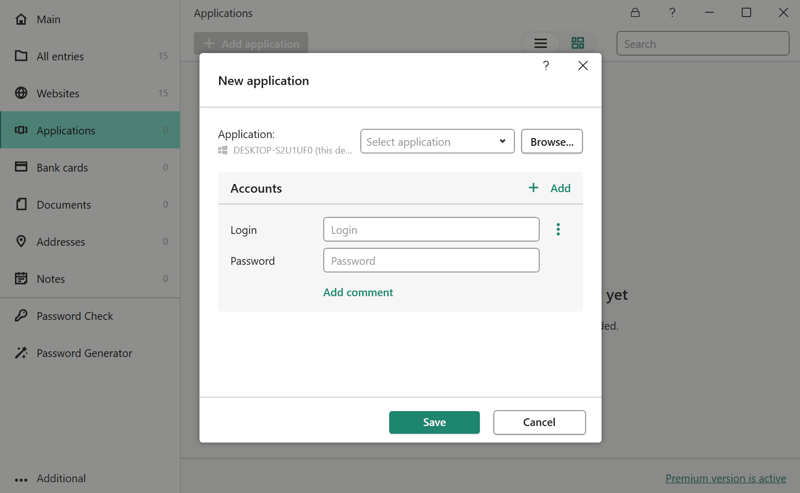
Task: Open help via main window question mark
Action: [672, 13]
